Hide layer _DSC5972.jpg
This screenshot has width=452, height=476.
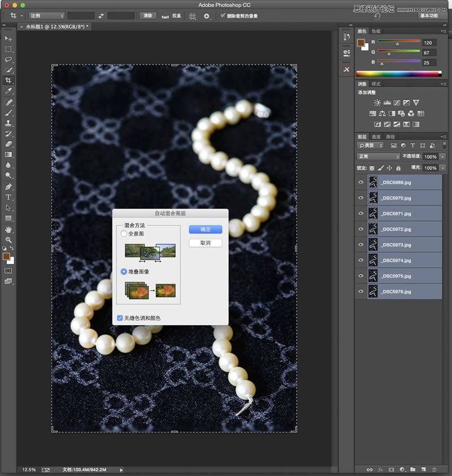coord(360,229)
